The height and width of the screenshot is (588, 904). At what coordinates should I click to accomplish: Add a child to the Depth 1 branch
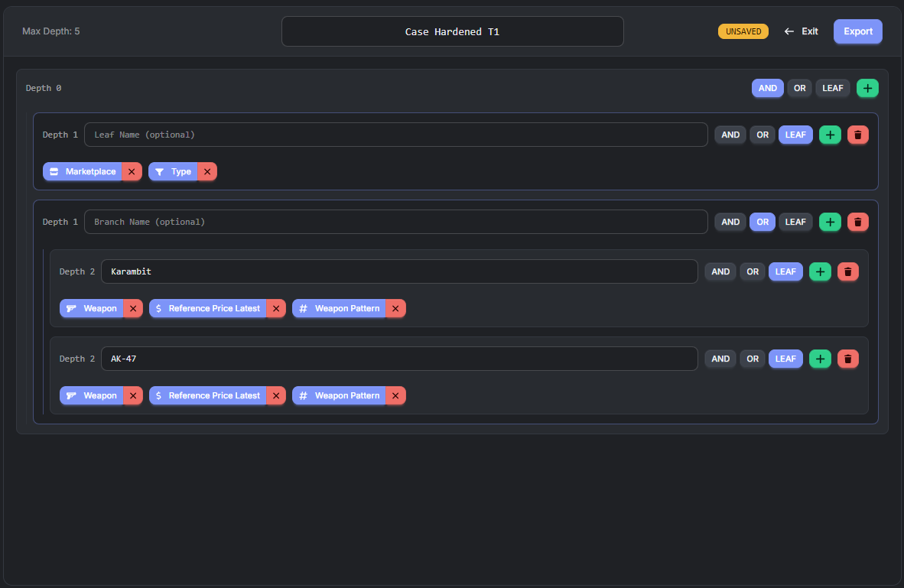(x=830, y=222)
